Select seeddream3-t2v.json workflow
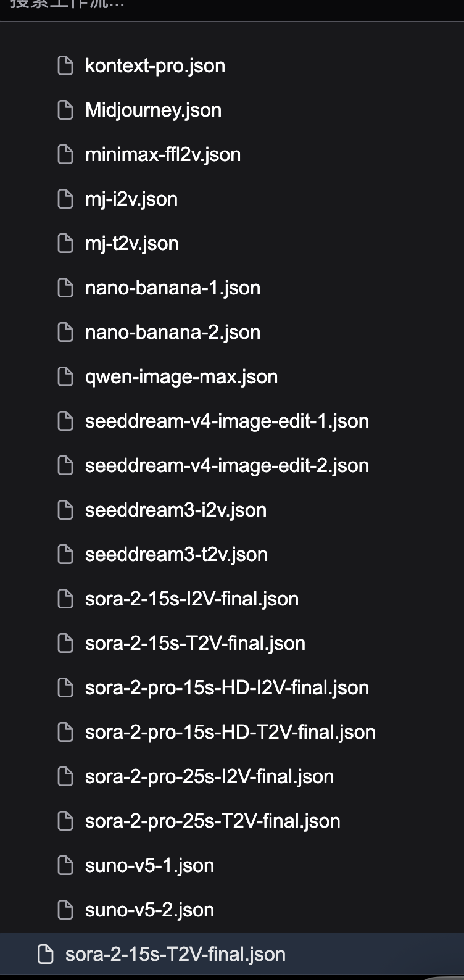The width and height of the screenshot is (464, 980). 176,554
